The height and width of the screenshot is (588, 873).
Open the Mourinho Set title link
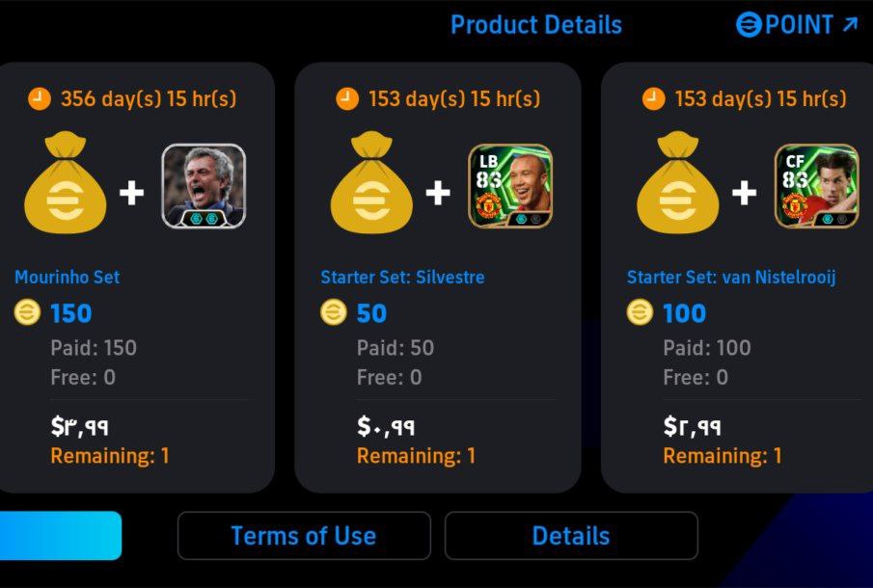[68, 278]
